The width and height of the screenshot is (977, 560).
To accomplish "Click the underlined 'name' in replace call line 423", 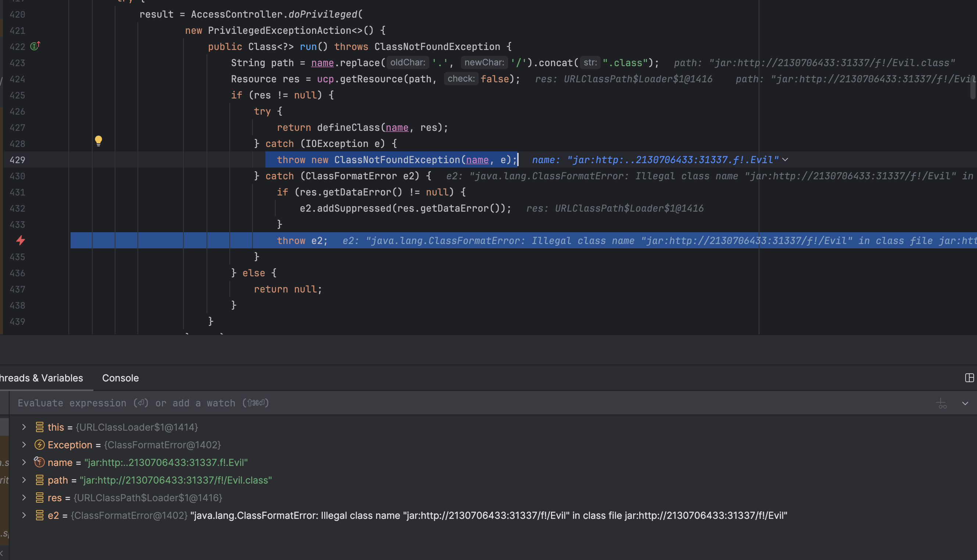I will 322,63.
